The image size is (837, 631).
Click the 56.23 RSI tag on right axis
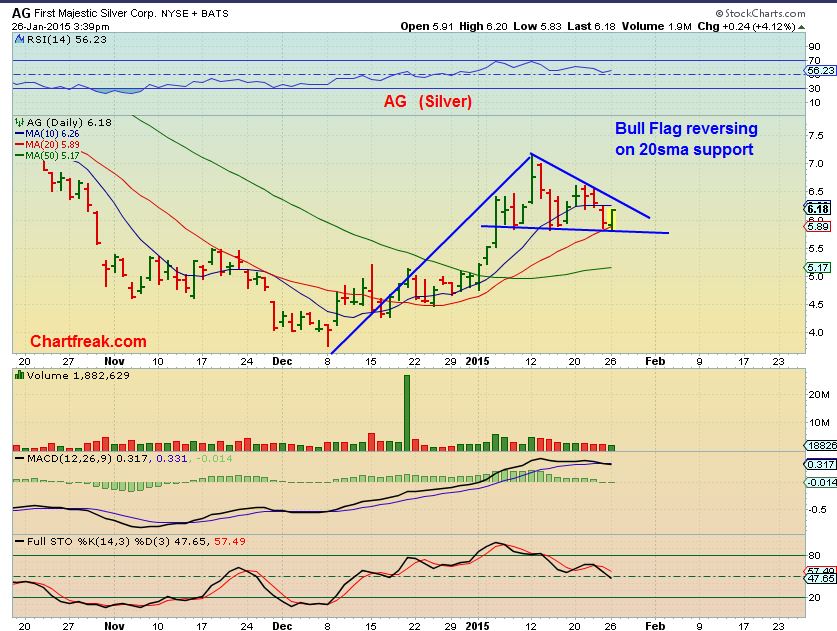[x=820, y=70]
